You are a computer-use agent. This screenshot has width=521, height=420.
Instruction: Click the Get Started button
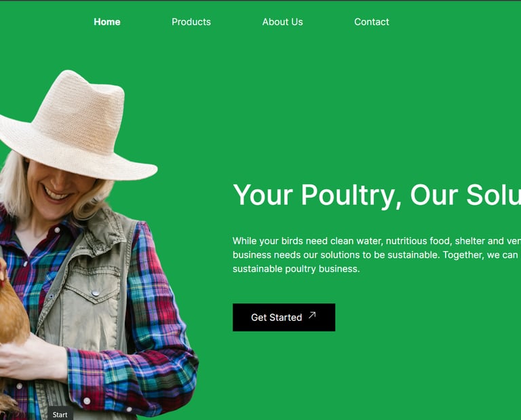tap(284, 318)
